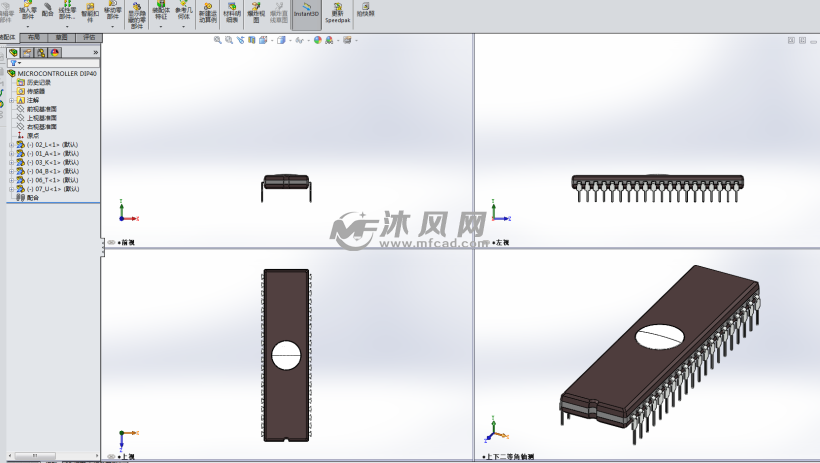Viewport: 820px width, 463px height.
Task: Expand component 01_A<1> tree node
Action: [x=12, y=154]
